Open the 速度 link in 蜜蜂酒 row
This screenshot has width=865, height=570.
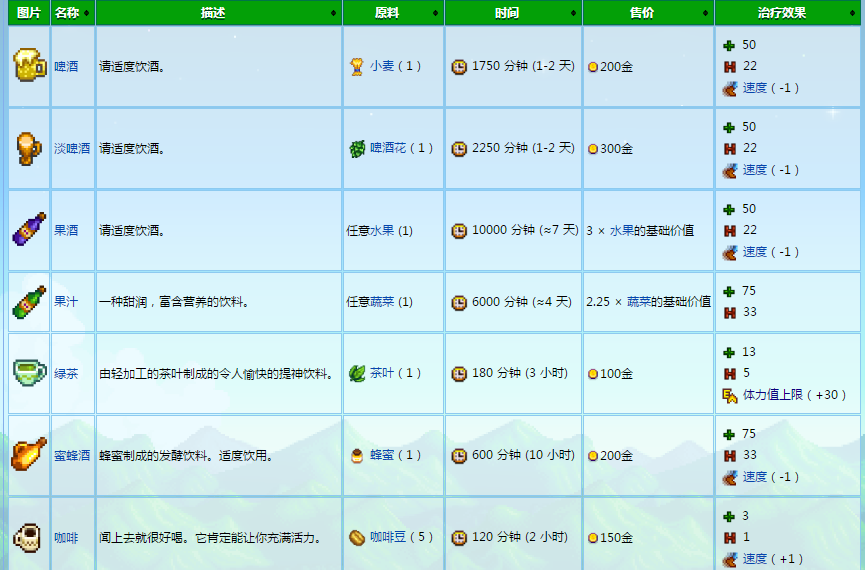point(755,477)
